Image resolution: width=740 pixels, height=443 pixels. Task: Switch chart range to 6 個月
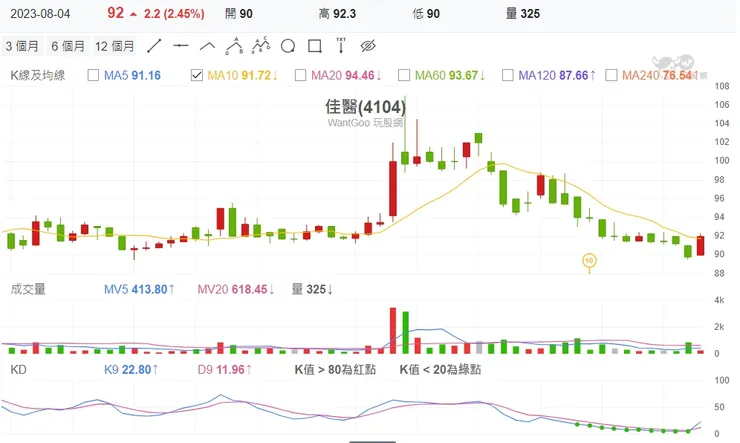[x=68, y=46]
